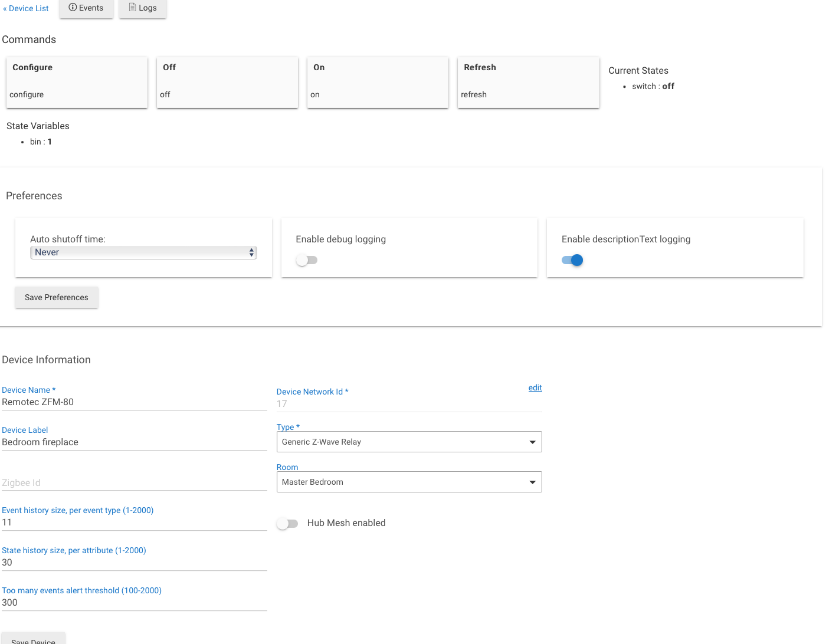Click edit link for Device Network Id

coord(535,387)
